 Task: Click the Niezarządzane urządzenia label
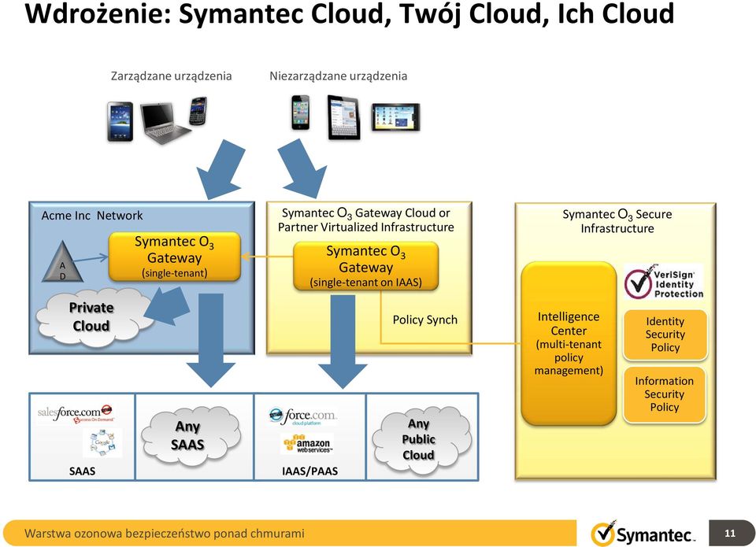pos(339,76)
